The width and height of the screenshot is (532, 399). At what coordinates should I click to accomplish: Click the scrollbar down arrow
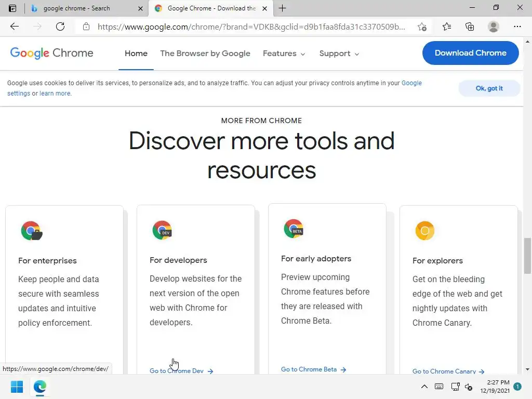coord(527,369)
